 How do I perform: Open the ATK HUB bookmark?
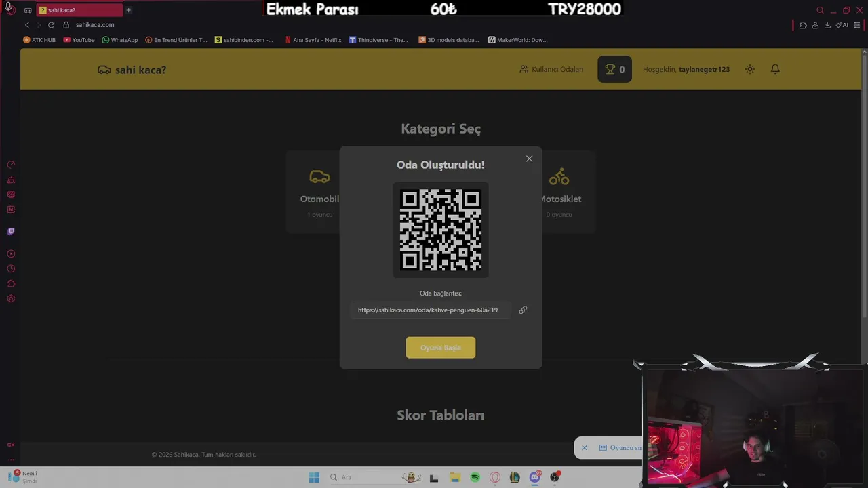pos(39,40)
